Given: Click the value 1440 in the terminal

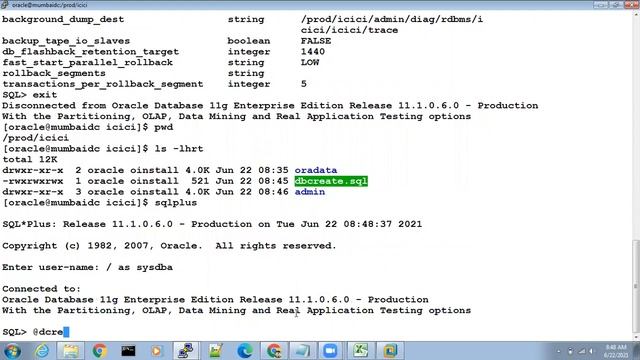Looking at the screenshot, I should [x=313, y=51].
